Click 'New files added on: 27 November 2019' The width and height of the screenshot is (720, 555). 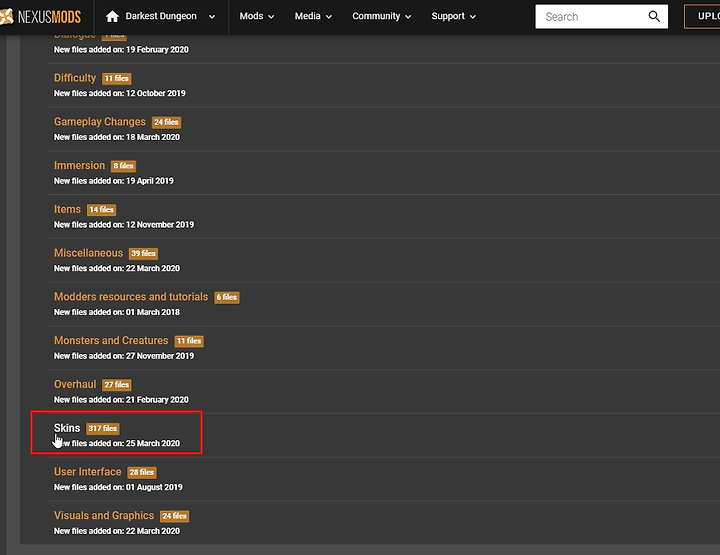tap(124, 356)
